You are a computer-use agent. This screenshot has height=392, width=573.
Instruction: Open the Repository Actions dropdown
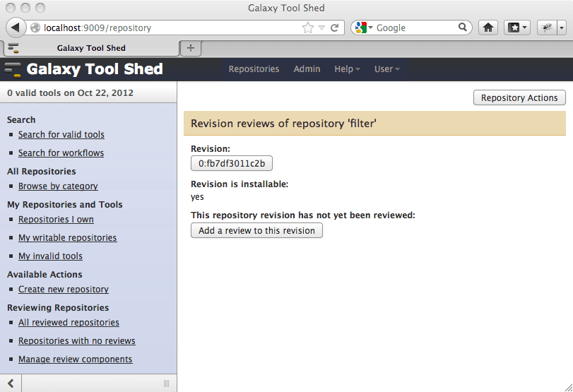[x=519, y=97]
